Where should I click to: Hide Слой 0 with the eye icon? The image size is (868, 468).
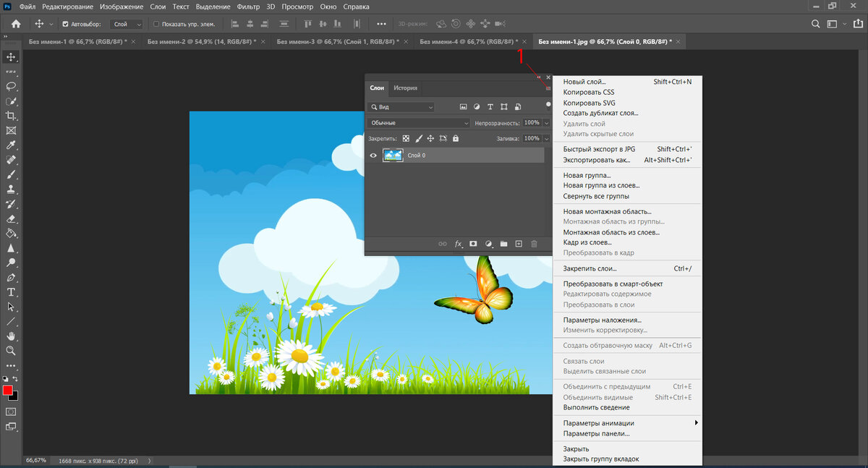(x=374, y=155)
